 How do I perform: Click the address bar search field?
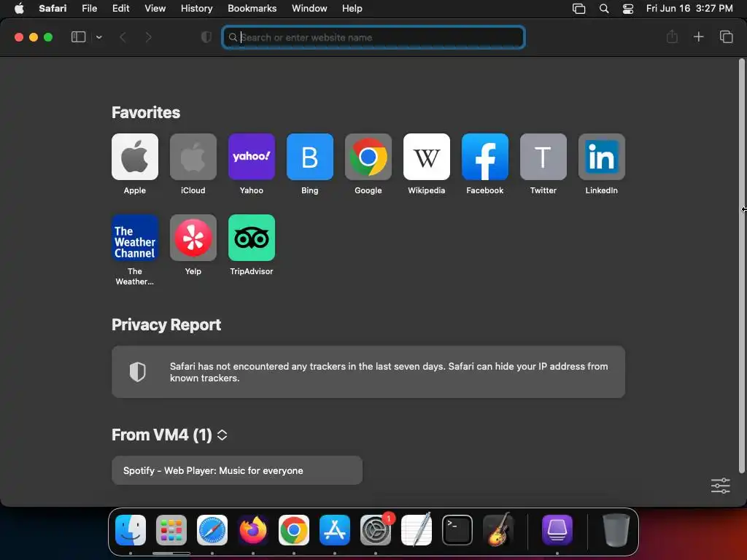click(x=373, y=37)
